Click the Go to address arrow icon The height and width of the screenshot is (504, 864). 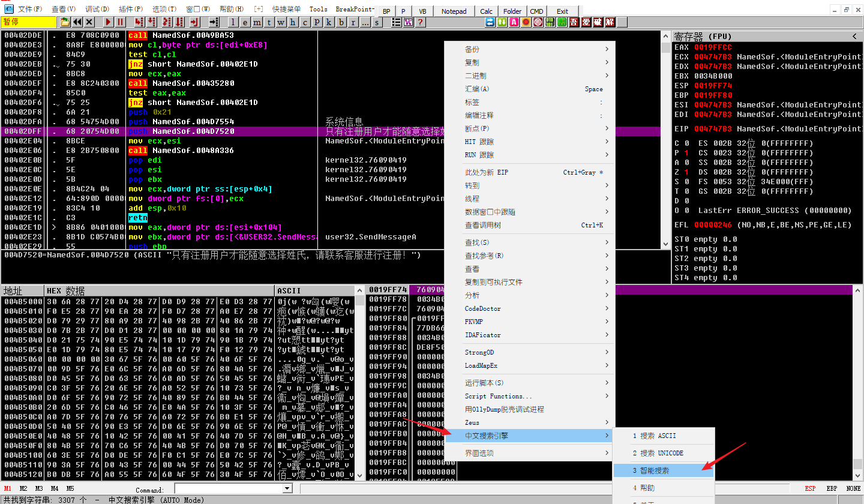coord(214,22)
